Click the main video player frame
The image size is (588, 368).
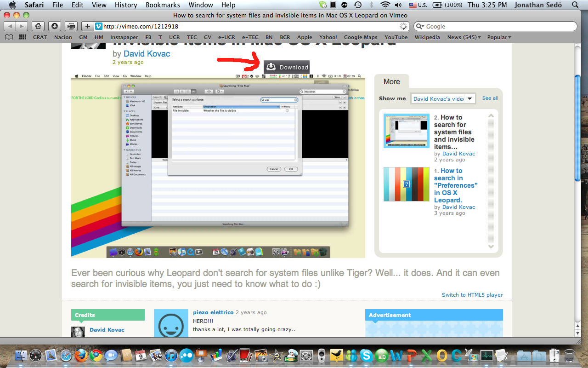pos(218,166)
